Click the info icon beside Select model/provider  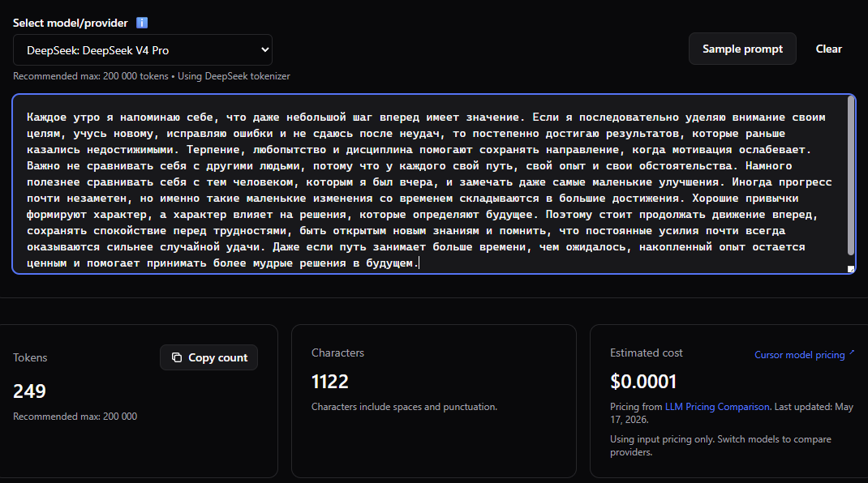(x=142, y=23)
